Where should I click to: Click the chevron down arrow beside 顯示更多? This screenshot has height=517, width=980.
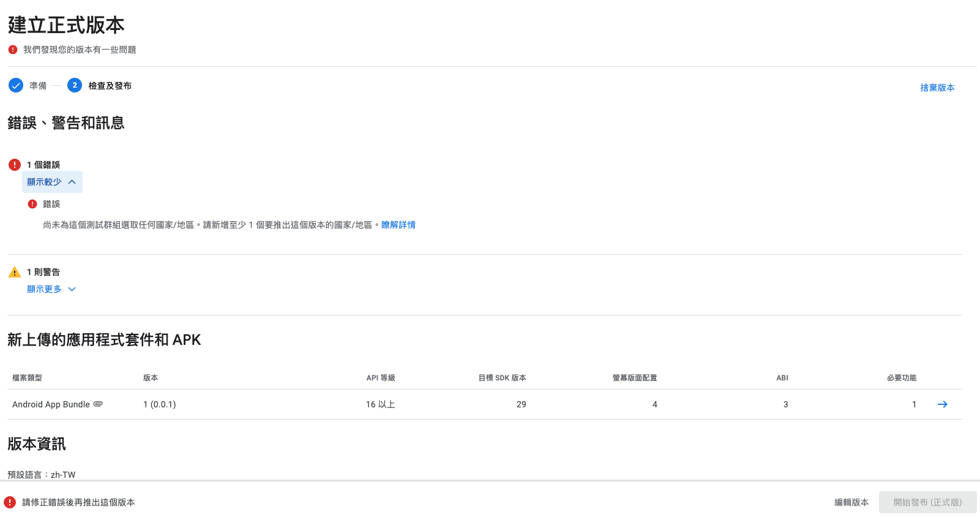click(x=72, y=289)
